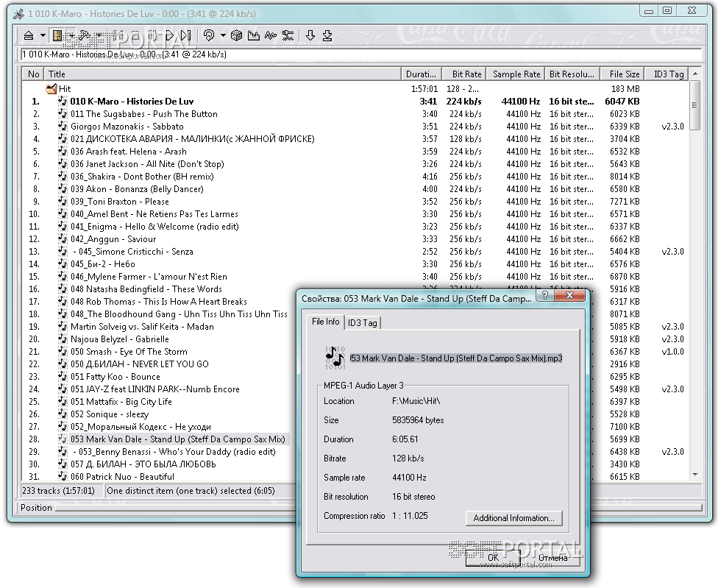Sort playlist by Duration column header

pos(422,74)
